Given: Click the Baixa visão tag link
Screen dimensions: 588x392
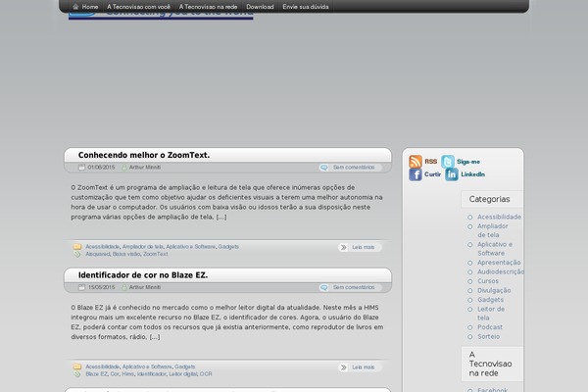Looking at the screenshot, I should point(126,254).
